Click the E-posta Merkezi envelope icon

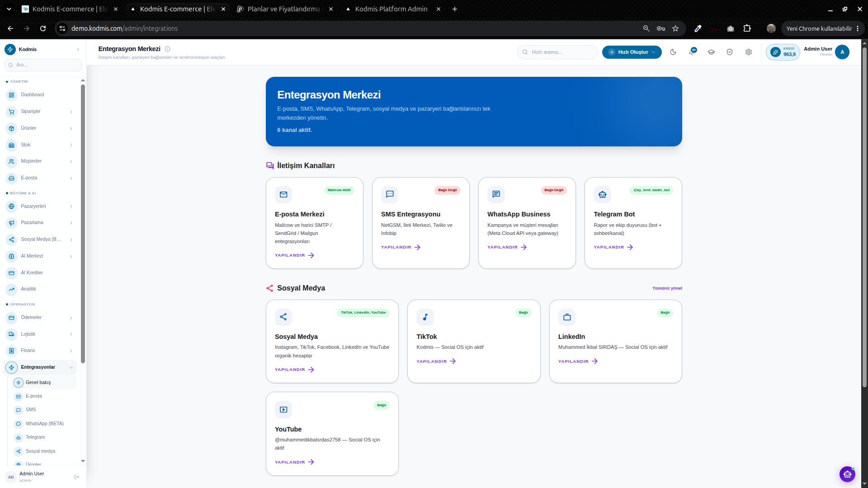pyautogui.click(x=283, y=195)
